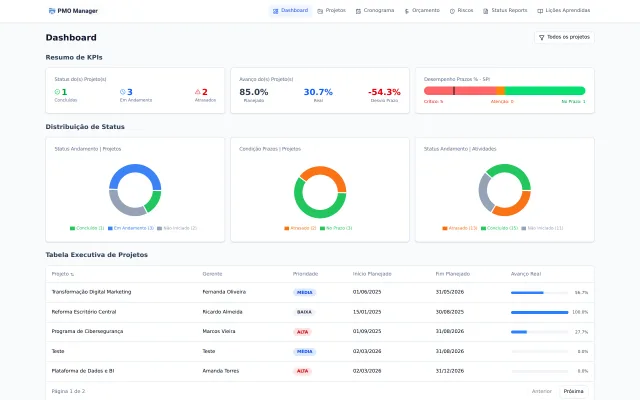
Task: Click No Prazo green legend in Condição Prazos chart
Action: point(336,228)
